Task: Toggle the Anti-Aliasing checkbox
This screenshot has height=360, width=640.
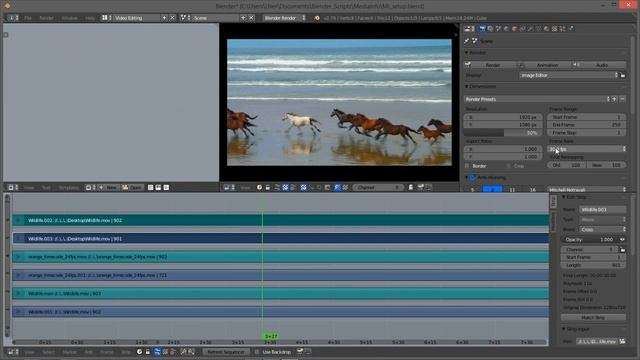Action: (473, 178)
